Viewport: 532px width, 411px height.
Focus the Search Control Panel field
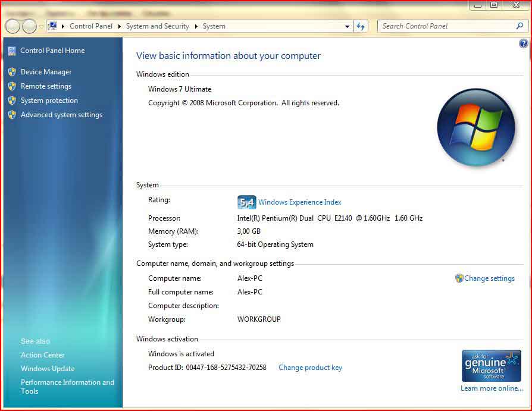tap(447, 26)
